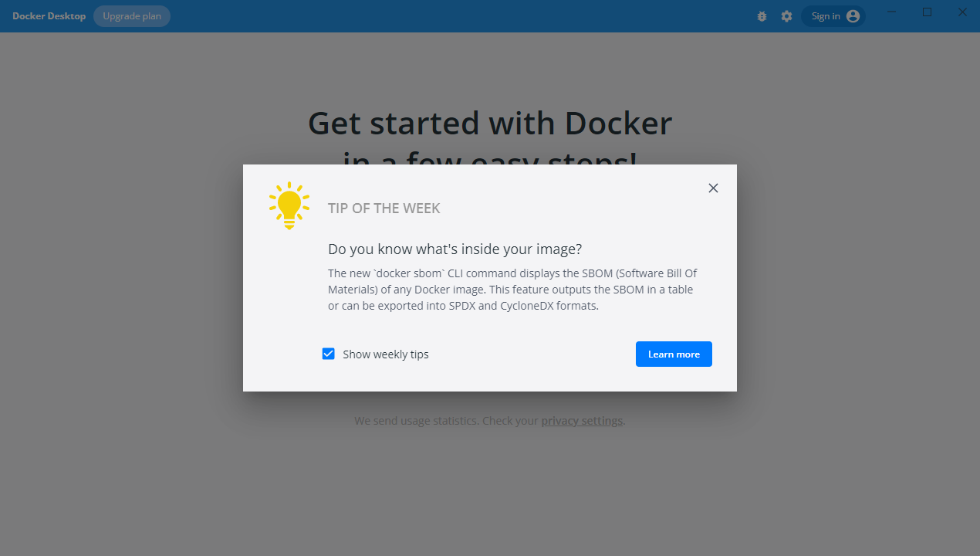Click the user avatar icon beside Sign in
The image size is (980, 556).
pos(853,16)
